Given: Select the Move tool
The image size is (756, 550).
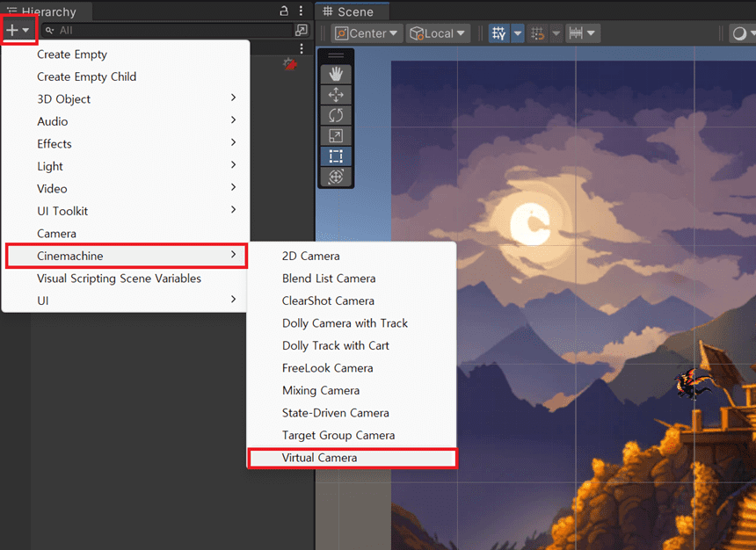Looking at the screenshot, I should 336,95.
